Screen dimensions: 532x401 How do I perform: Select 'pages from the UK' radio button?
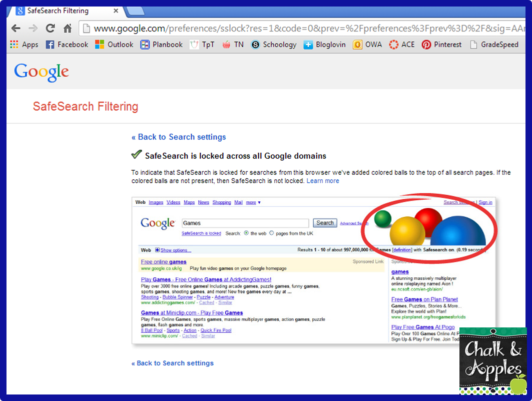coord(271,233)
